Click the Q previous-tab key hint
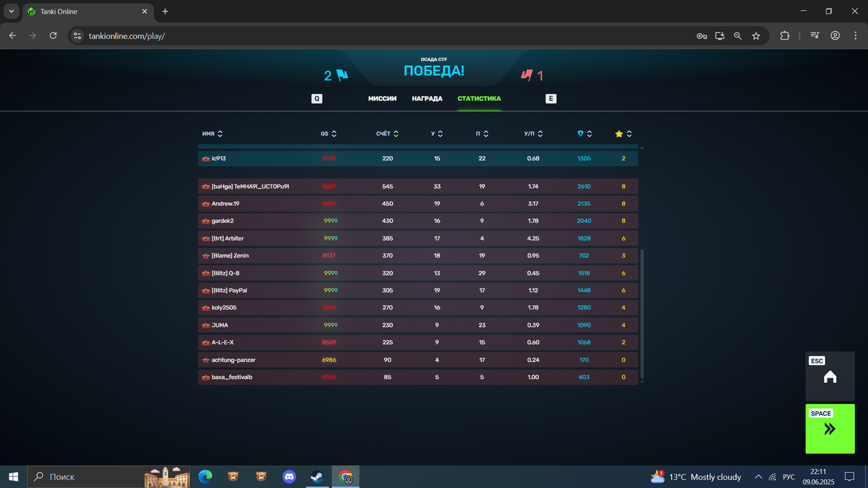Image resolution: width=868 pixels, height=488 pixels. tap(317, 98)
